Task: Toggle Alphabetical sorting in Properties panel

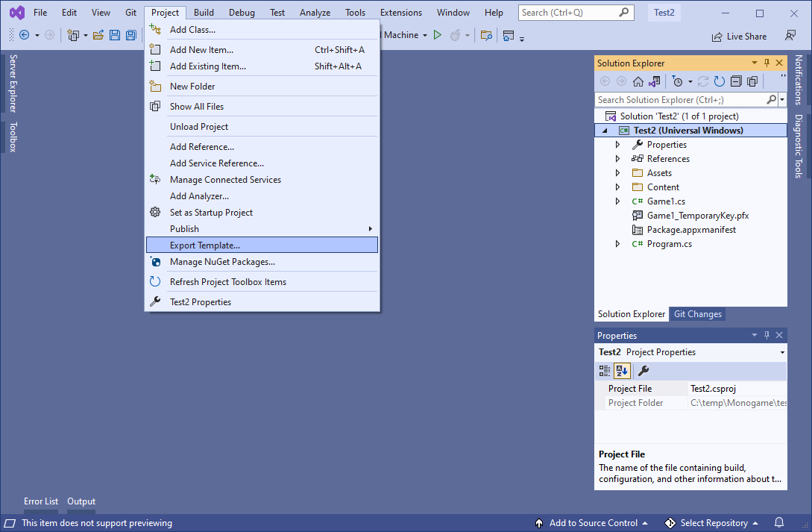Action: pyautogui.click(x=622, y=371)
